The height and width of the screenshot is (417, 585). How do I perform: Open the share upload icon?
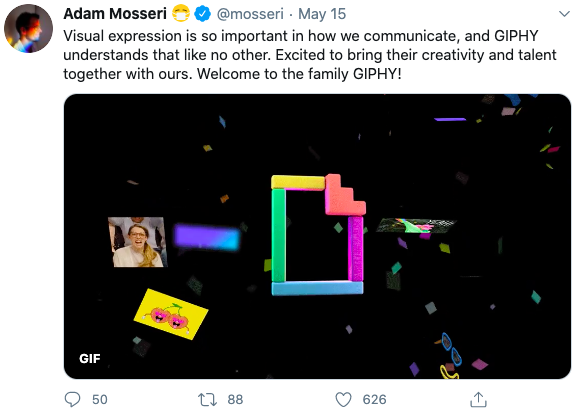(x=478, y=399)
